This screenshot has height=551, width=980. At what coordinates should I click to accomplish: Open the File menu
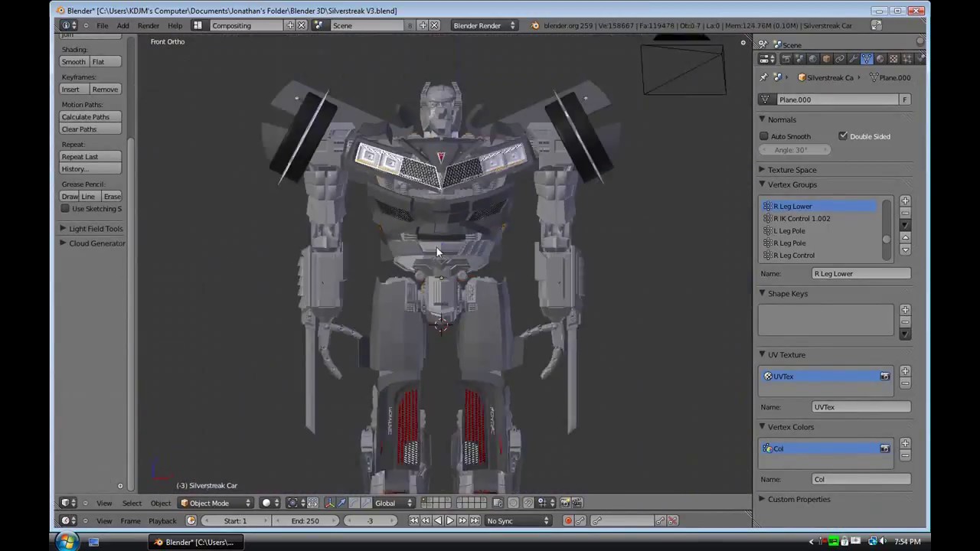click(x=102, y=25)
